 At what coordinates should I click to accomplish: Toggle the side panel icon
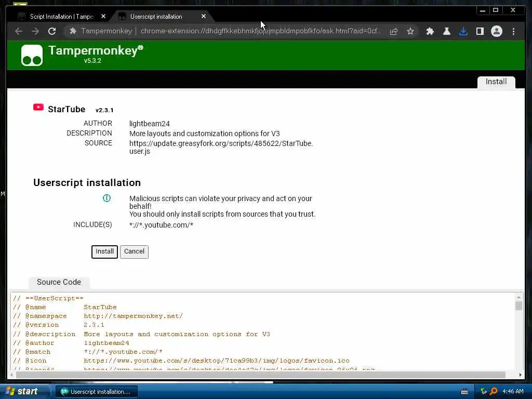coord(480,31)
